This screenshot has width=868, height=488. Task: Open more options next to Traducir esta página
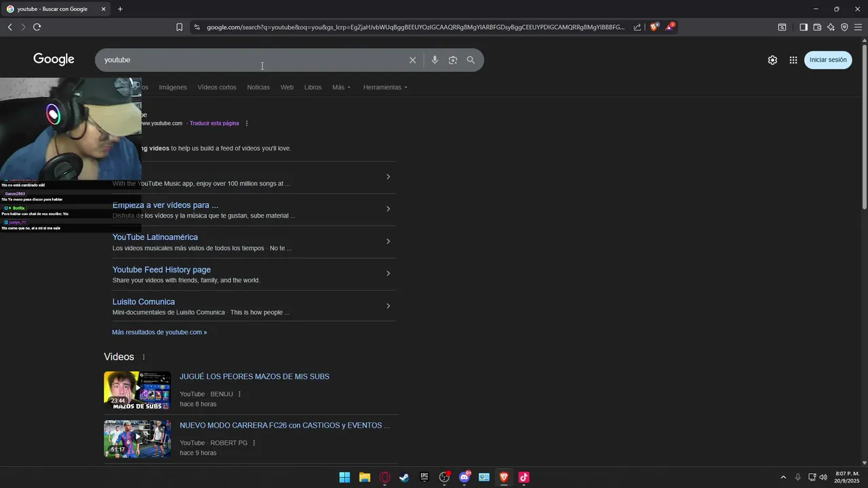pos(247,123)
